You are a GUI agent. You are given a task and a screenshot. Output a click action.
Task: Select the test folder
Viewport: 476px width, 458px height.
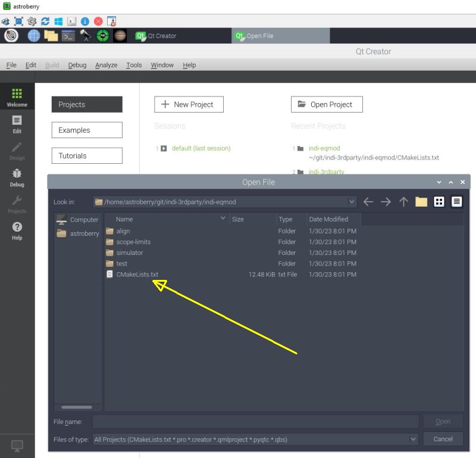tap(122, 263)
